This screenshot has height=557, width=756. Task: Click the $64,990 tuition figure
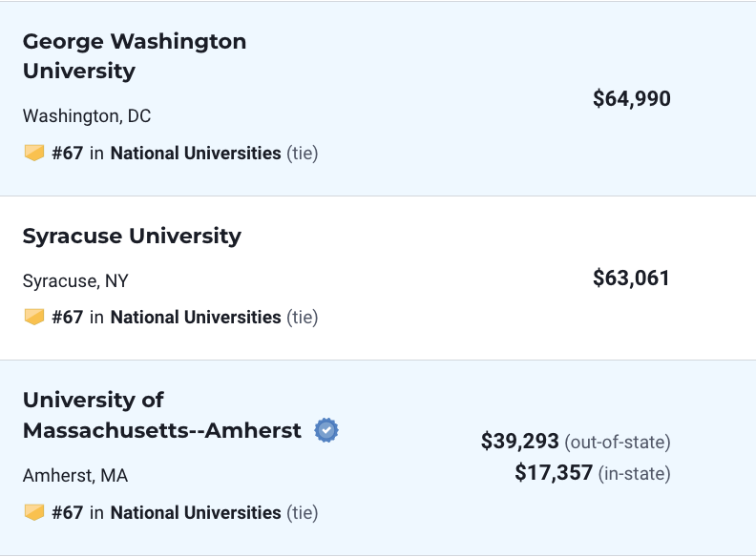tap(632, 99)
